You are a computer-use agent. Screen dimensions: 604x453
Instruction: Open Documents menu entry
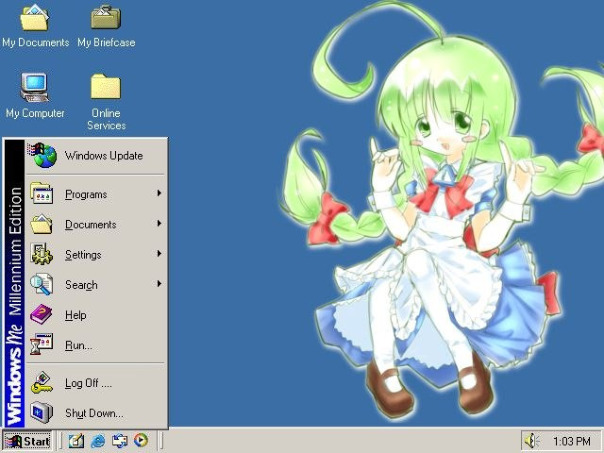click(96, 224)
